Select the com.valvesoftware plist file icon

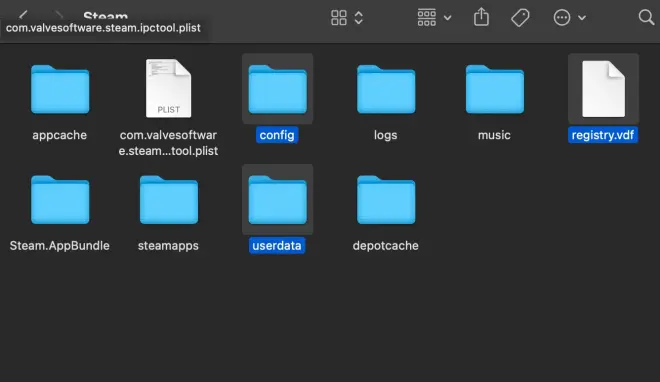pos(168,88)
